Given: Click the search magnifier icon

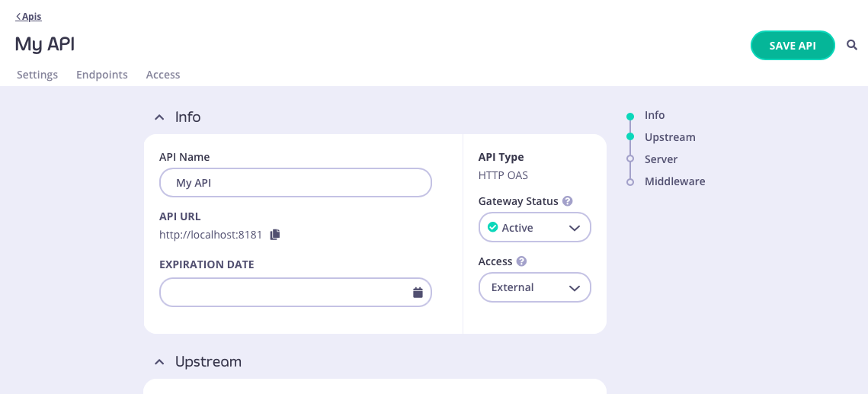Looking at the screenshot, I should click(852, 46).
